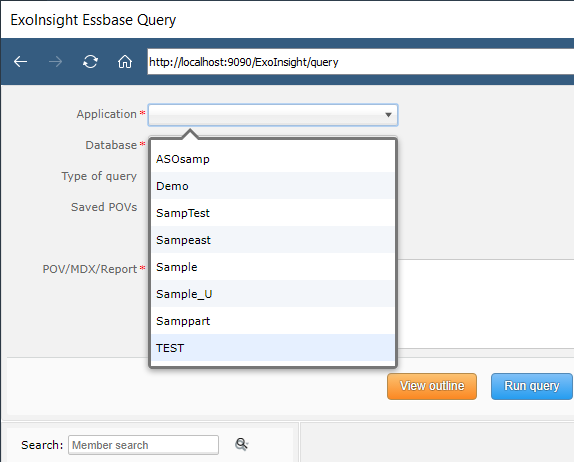Select the Sample application entry
Viewport: 574px width, 462px height.
(x=273, y=267)
